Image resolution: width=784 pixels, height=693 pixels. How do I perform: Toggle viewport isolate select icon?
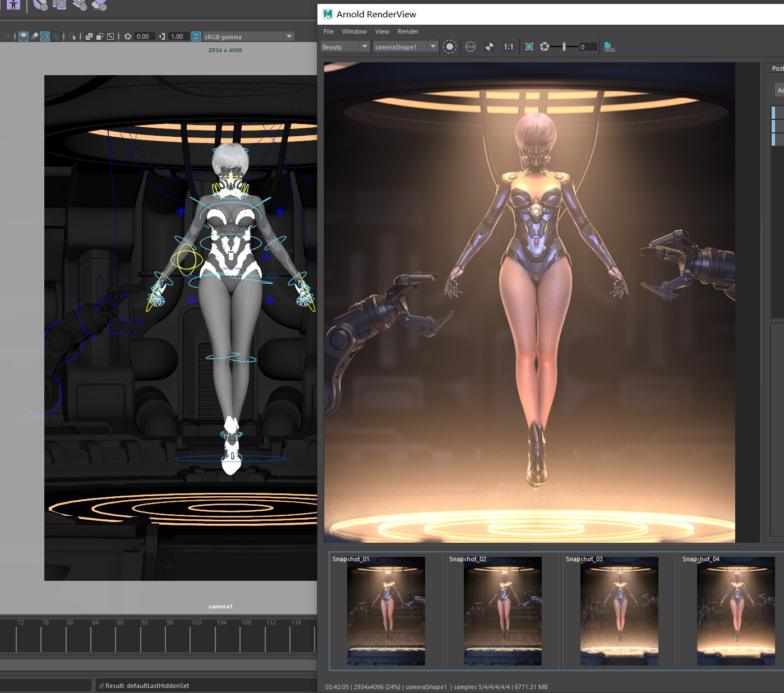tap(72, 36)
